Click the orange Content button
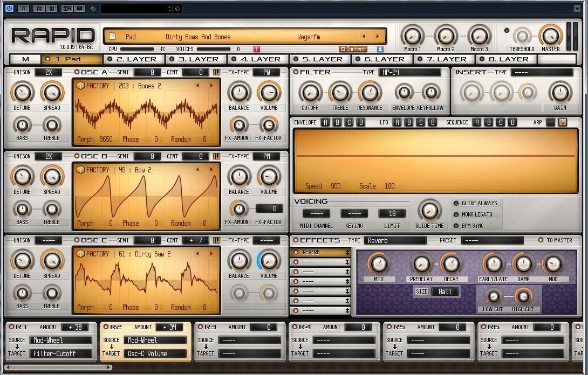Image resolution: width=588 pixels, height=375 pixels. click(x=353, y=49)
